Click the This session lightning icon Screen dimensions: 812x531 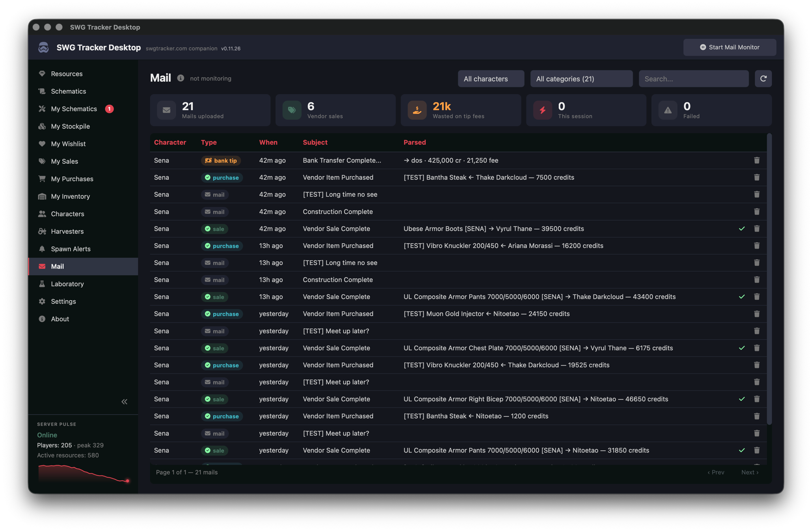pos(542,110)
